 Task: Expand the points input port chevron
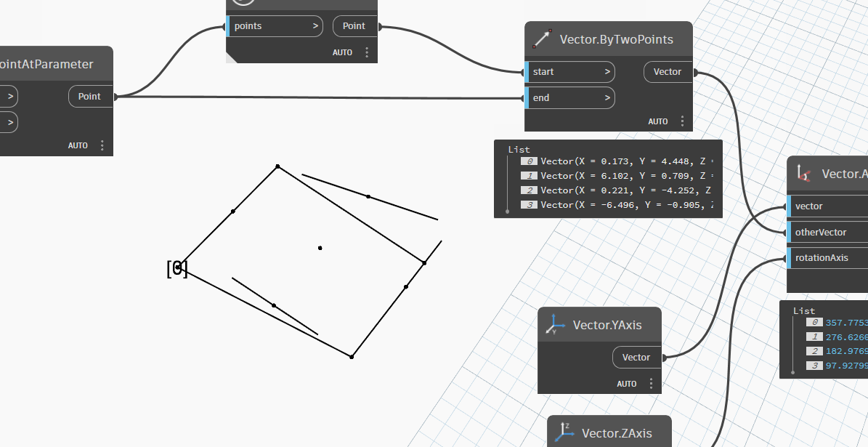tap(315, 26)
